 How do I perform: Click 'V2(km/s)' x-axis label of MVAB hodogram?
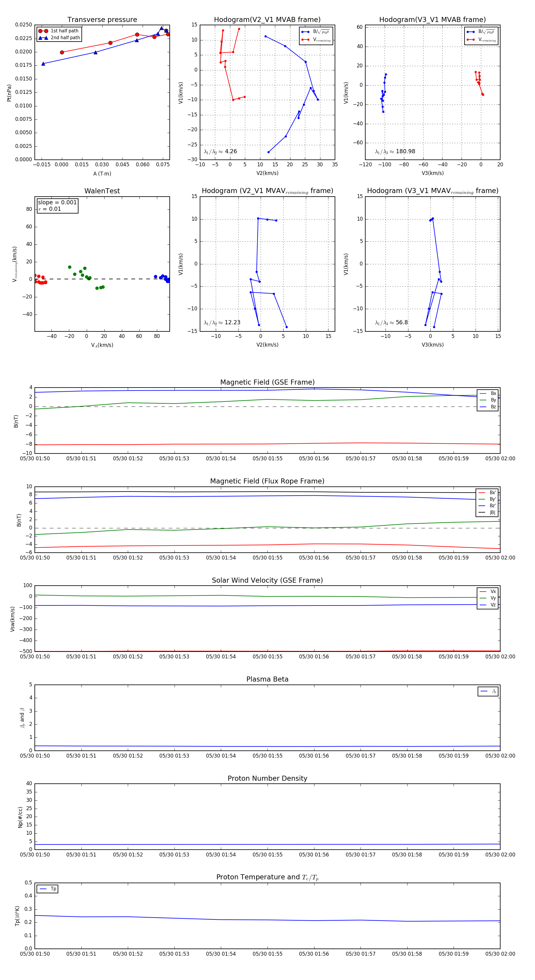(x=267, y=173)
